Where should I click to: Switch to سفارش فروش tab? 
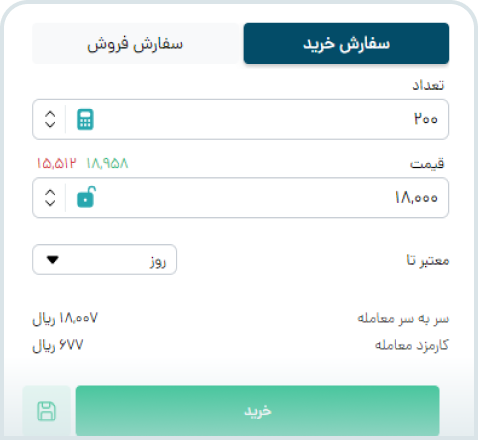pos(135,43)
